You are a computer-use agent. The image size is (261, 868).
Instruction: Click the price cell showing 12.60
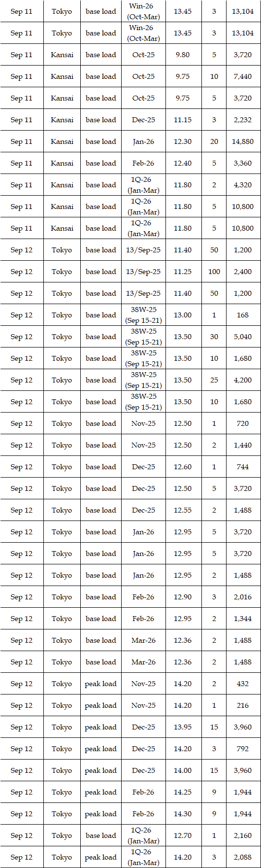(183, 467)
